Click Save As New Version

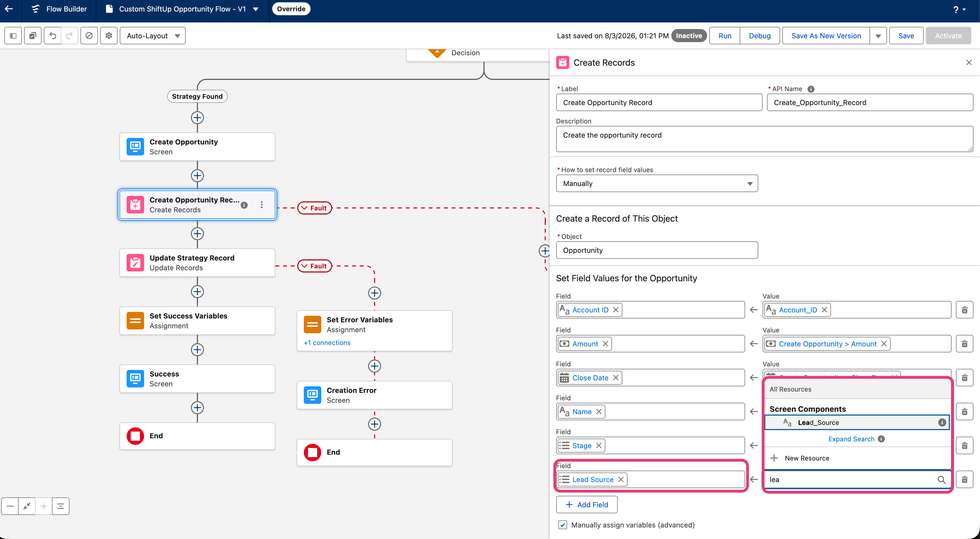[826, 36]
